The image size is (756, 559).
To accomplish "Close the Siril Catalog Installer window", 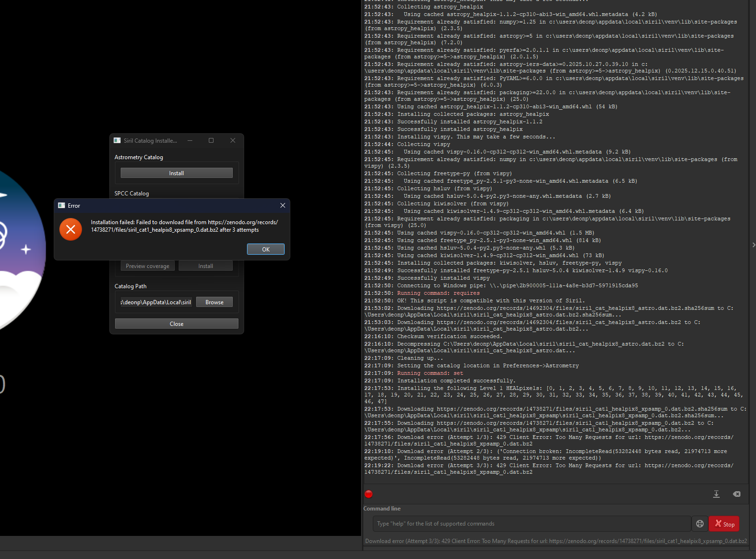I will pos(233,140).
